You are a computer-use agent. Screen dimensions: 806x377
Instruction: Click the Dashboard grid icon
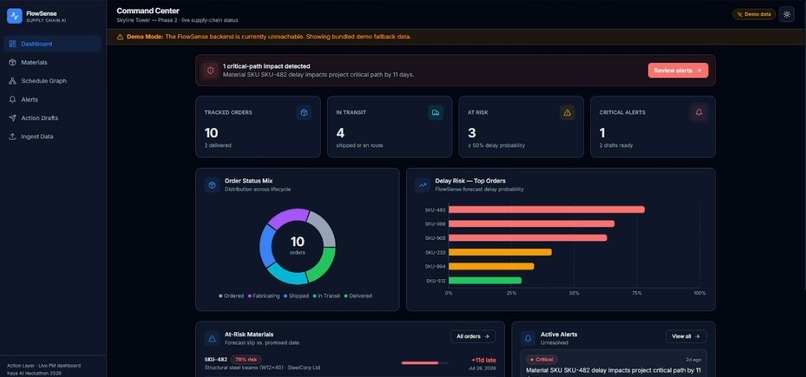coord(12,44)
